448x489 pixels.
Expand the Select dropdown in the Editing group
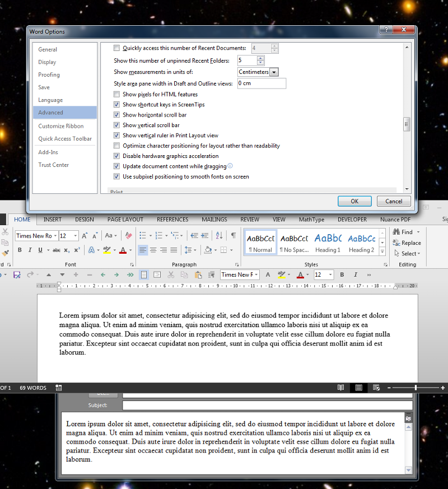click(419, 253)
